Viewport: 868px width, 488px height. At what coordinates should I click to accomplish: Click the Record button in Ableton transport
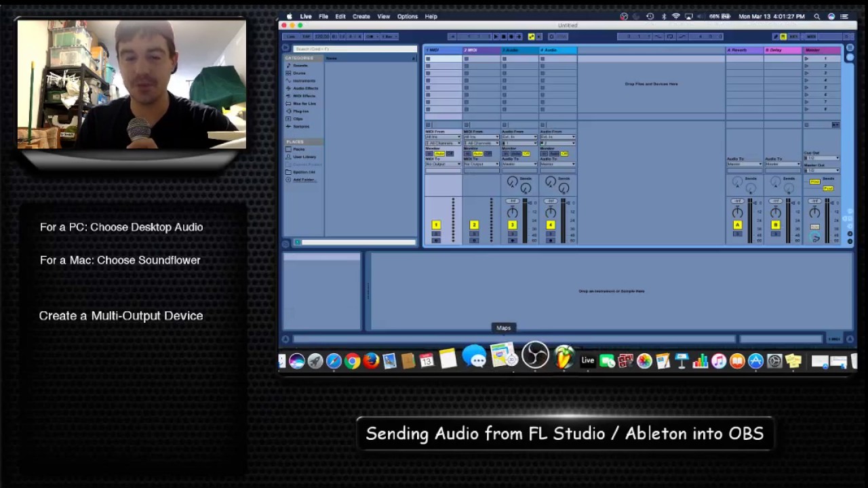511,36
